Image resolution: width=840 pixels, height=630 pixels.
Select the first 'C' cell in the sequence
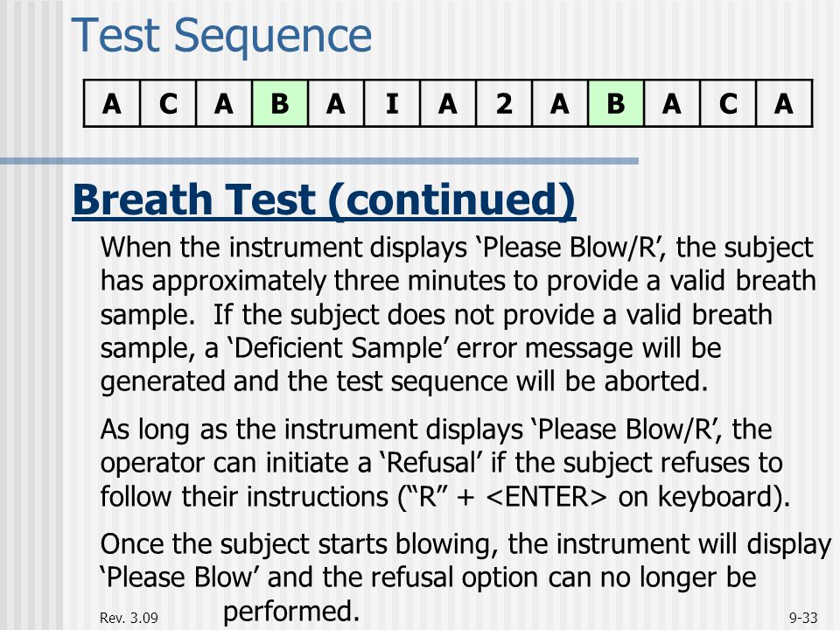coord(168,103)
